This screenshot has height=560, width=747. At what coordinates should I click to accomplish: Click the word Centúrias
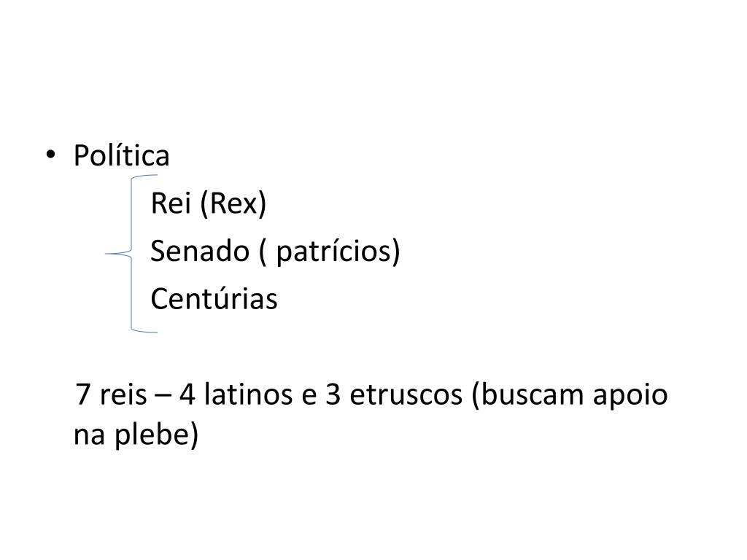point(214,299)
